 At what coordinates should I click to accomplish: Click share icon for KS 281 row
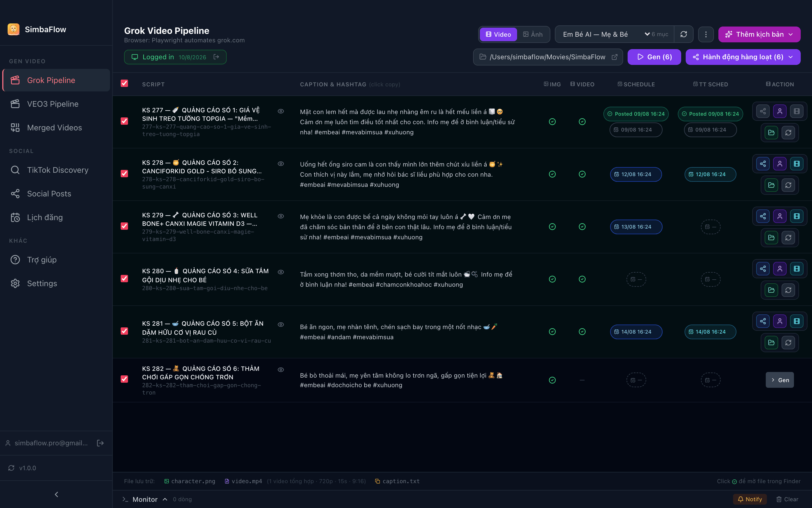coord(763,321)
